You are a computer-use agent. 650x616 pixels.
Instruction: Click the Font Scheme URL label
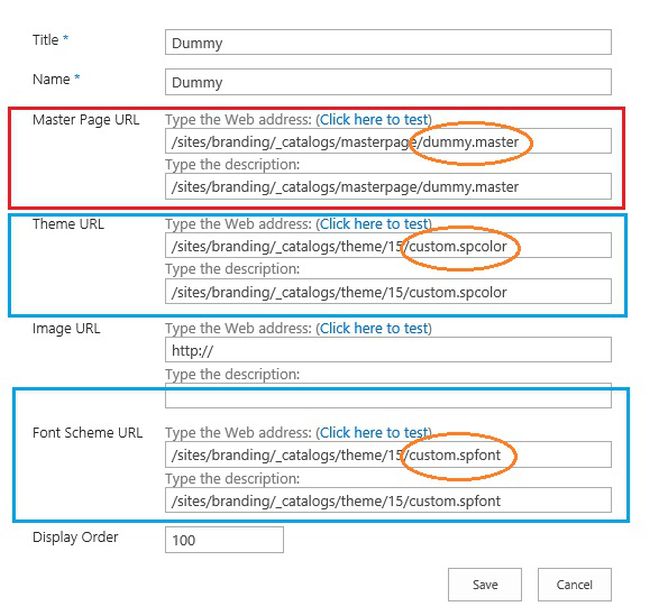click(x=87, y=433)
